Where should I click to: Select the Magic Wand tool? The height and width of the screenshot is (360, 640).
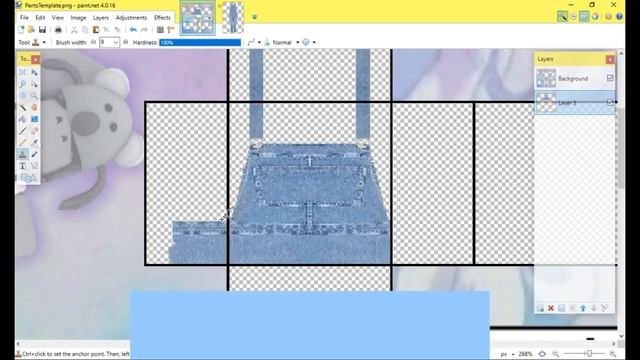pyautogui.click(x=22, y=107)
